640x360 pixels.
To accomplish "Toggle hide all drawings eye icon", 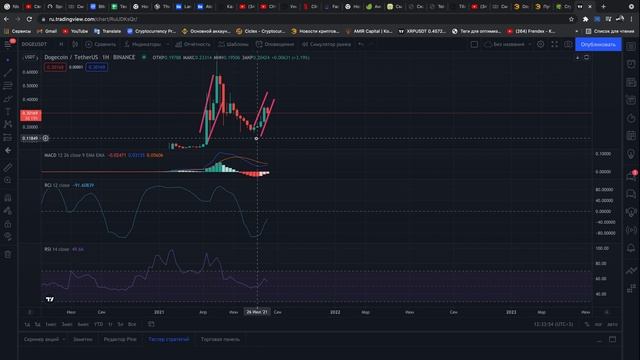I will 8,236.
